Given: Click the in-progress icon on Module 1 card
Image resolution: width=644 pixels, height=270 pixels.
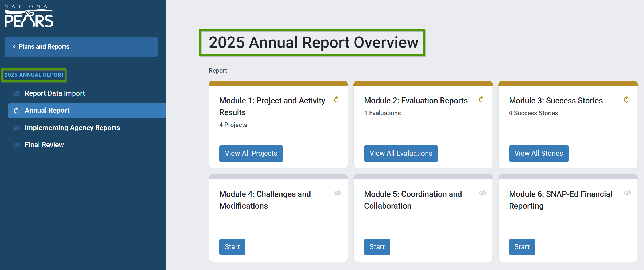Looking at the screenshot, I should point(337,100).
